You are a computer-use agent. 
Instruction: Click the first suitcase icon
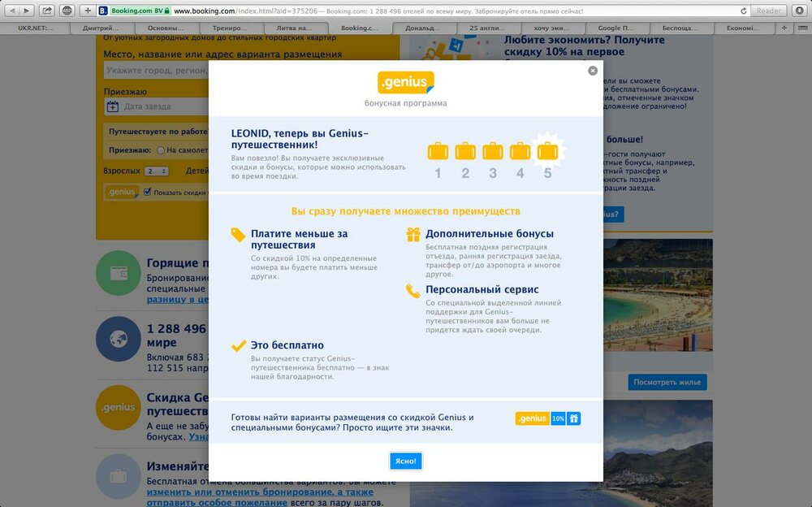(438, 151)
